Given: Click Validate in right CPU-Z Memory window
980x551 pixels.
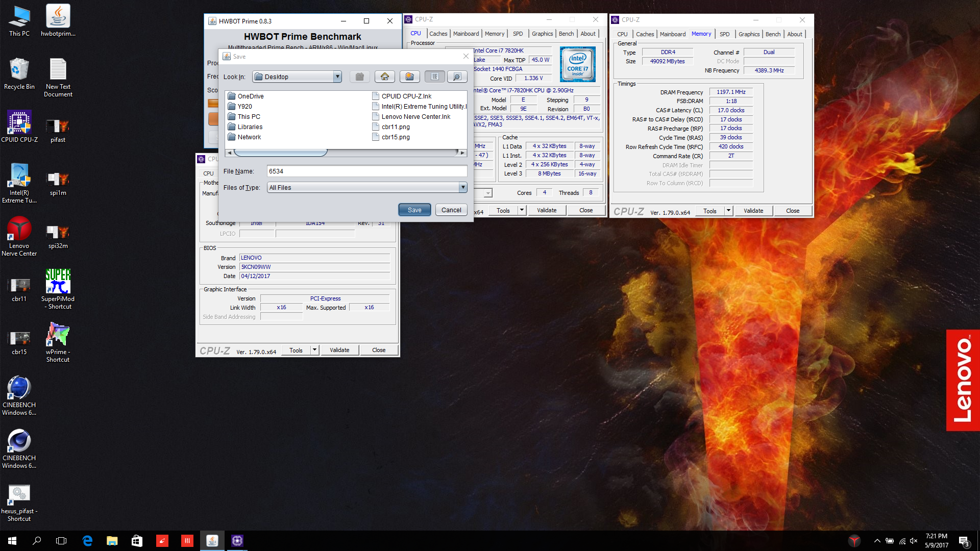Looking at the screenshot, I should [x=753, y=211].
